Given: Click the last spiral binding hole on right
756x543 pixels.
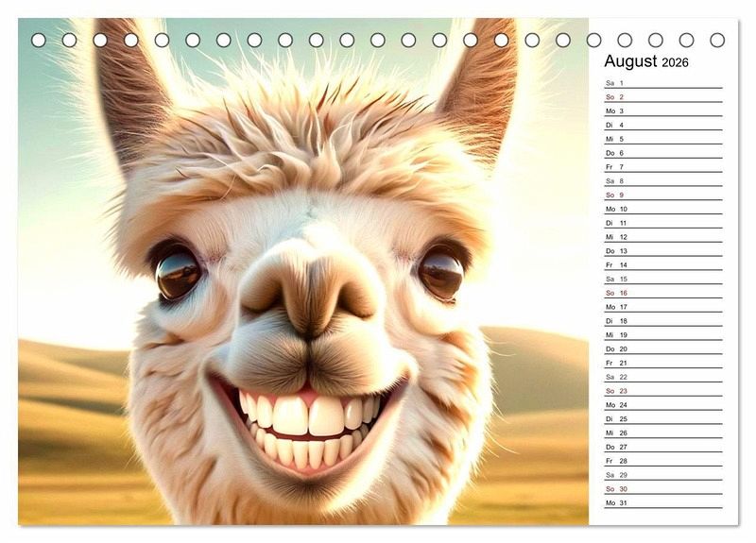Looking at the screenshot, I should point(717,40).
